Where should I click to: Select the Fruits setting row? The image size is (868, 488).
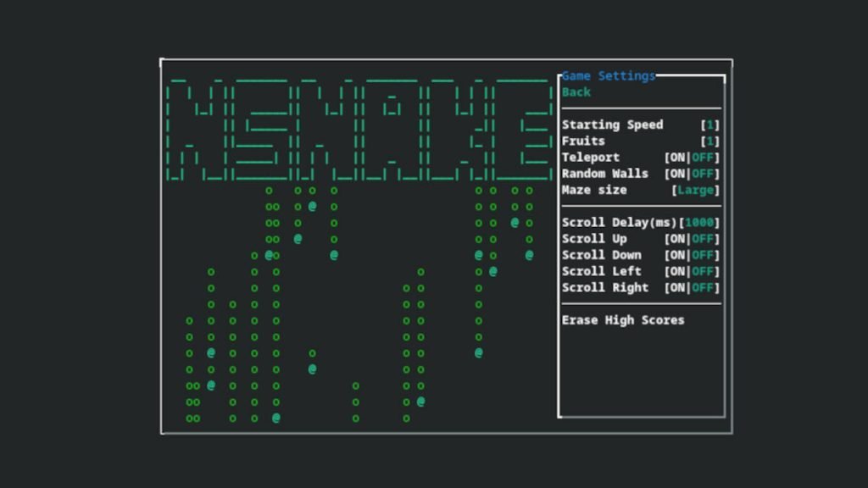[641, 141]
